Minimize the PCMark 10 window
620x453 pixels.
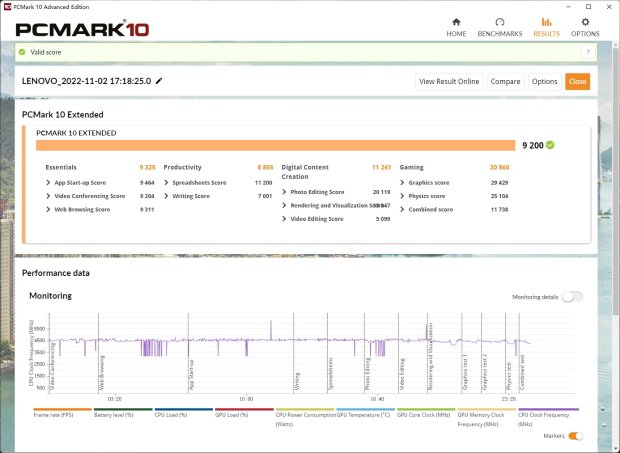coord(569,7)
